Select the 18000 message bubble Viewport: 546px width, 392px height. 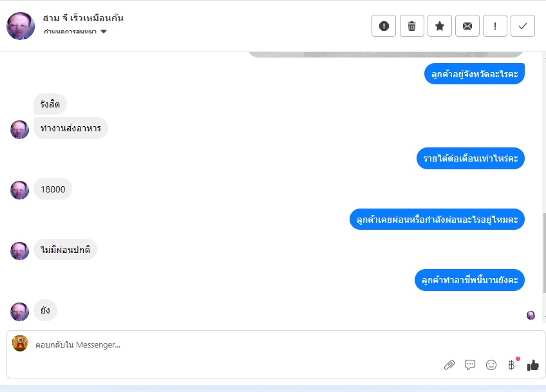click(x=53, y=189)
